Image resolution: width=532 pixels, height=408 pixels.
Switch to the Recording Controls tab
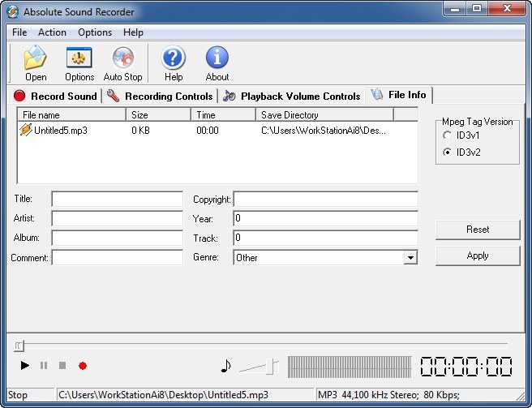[x=160, y=96]
